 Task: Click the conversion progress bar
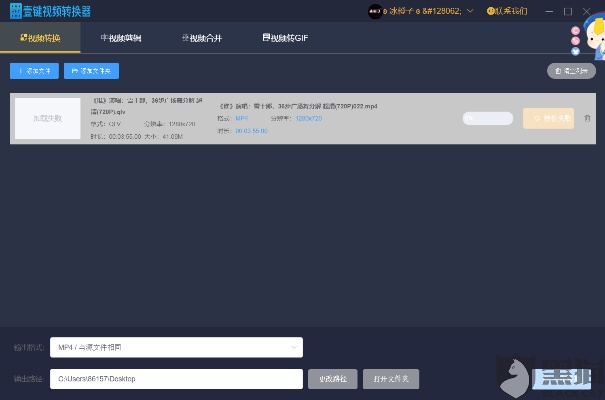[x=487, y=118]
